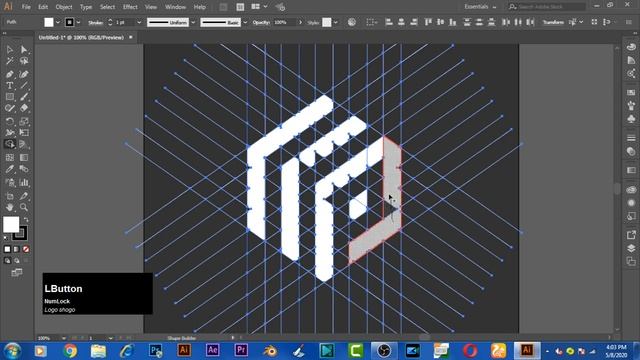Select the Lasso tool
The height and width of the screenshot is (360, 640).
click(24, 61)
